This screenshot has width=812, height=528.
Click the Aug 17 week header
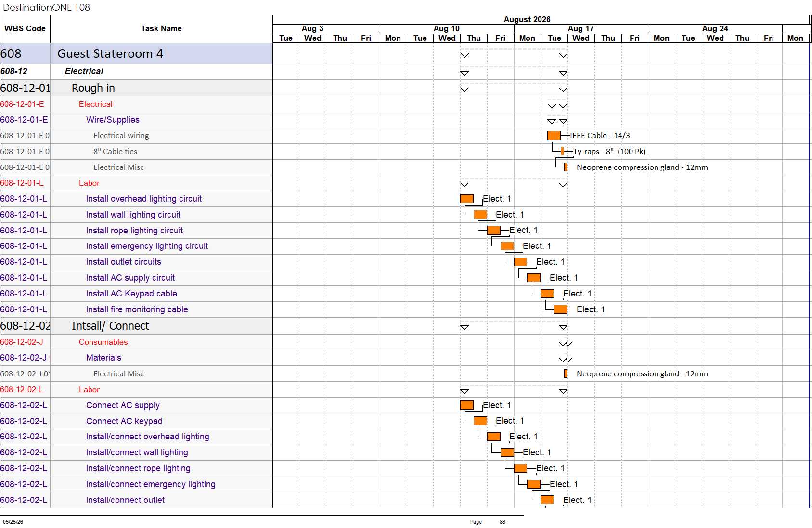(x=581, y=28)
